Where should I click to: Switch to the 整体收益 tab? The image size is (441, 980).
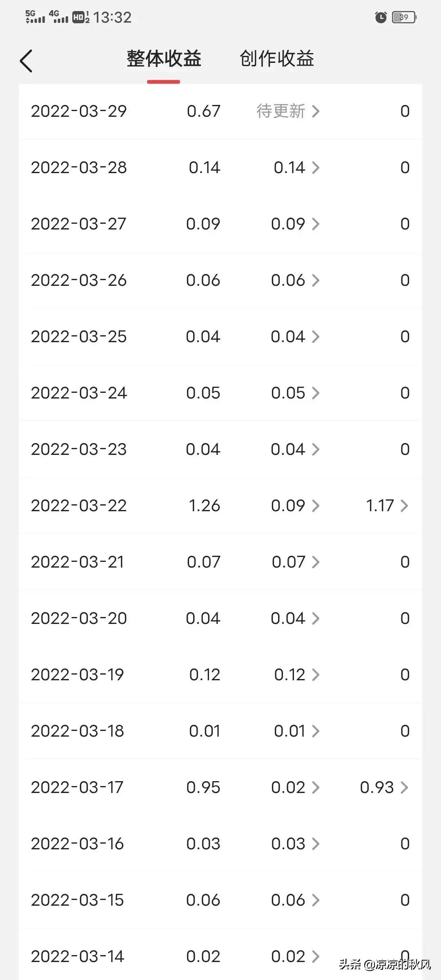164,59
